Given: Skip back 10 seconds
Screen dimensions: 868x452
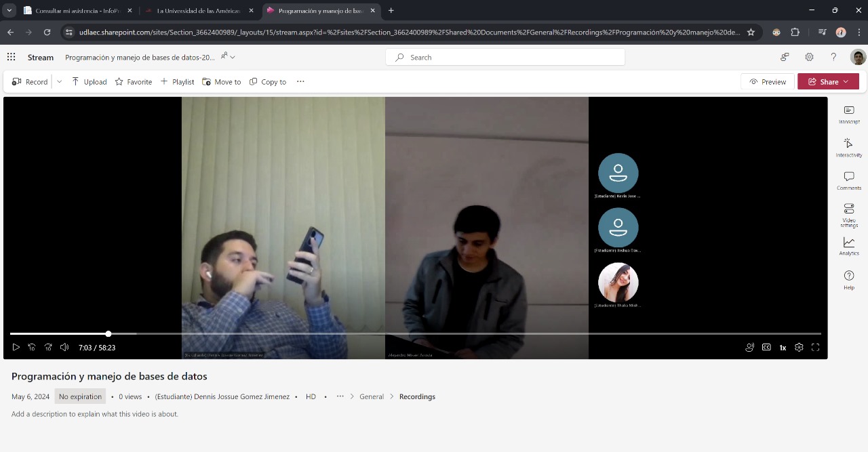Looking at the screenshot, I should coord(32,347).
